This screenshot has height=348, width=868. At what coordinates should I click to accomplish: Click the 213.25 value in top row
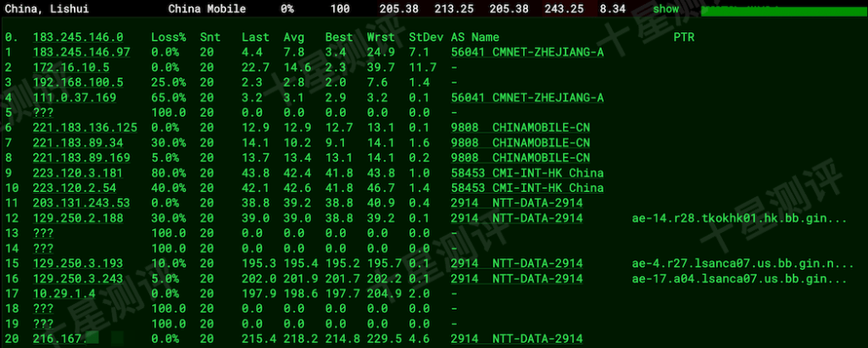453,9
